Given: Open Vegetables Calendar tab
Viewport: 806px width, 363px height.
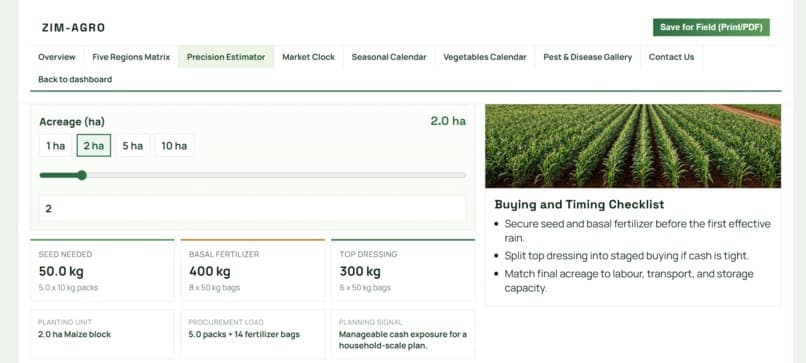Looking at the screenshot, I should coord(485,57).
